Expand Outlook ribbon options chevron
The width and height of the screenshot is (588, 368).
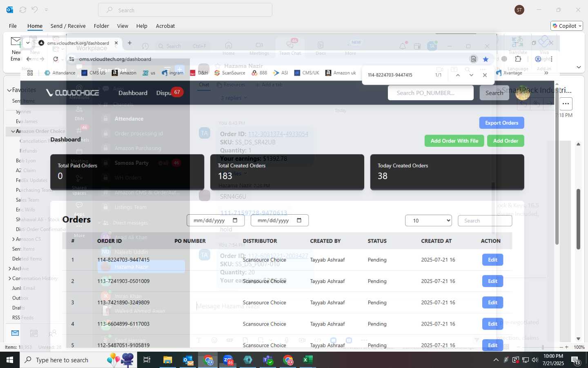[x=579, y=67]
